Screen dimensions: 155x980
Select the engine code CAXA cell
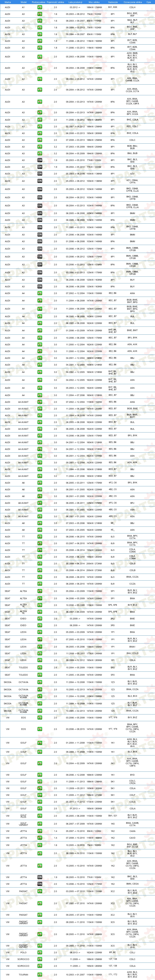coord(132,831)
